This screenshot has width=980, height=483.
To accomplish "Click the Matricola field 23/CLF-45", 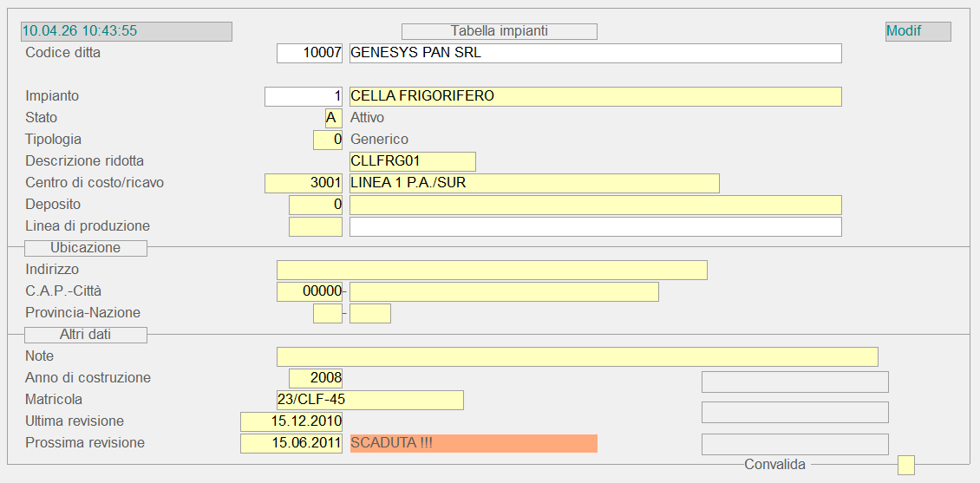I will [370, 400].
